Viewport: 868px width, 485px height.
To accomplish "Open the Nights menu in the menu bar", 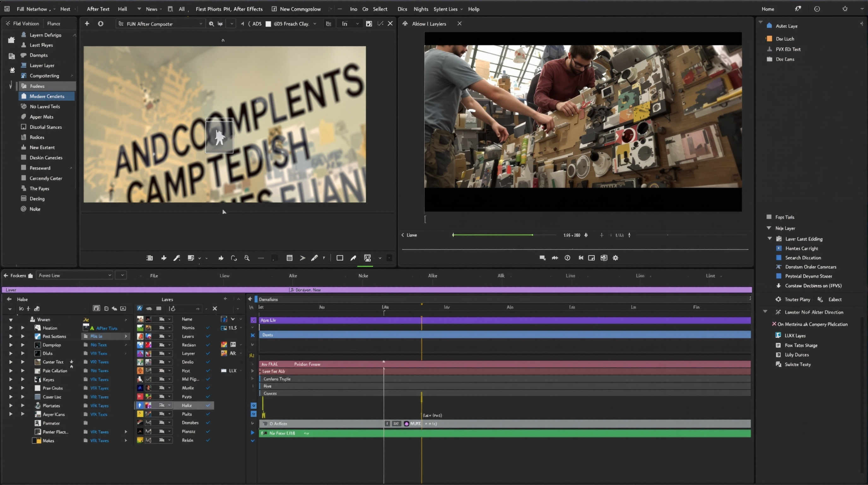I will coord(421,9).
